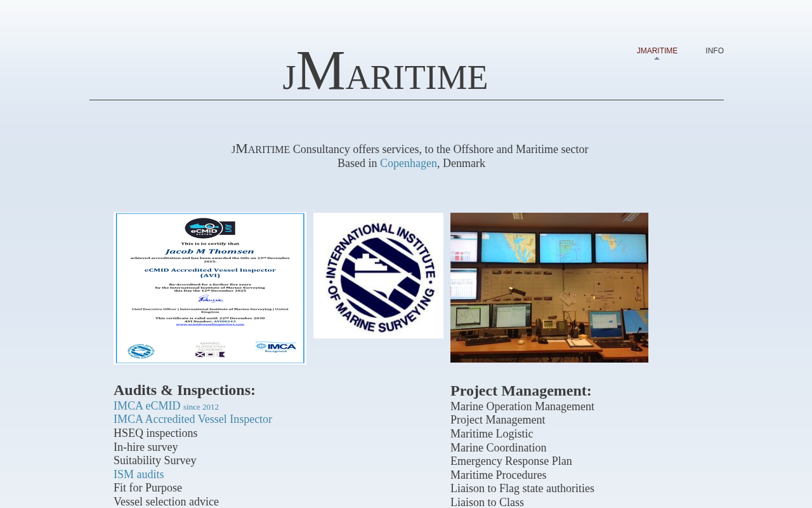Click the text Marine Coordination
Screen dimensions: 812x508
coord(499,448)
